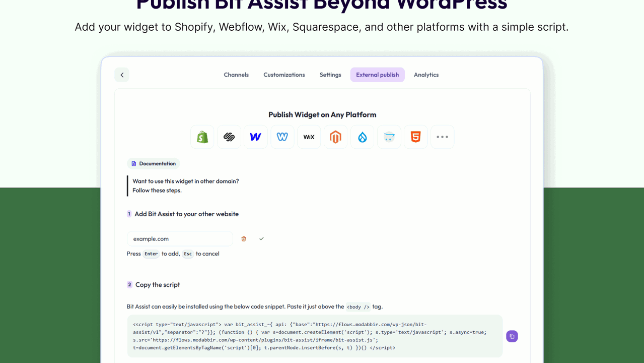Select the Squarespace platform icon
This screenshot has height=363, width=644.
coord(229,137)
